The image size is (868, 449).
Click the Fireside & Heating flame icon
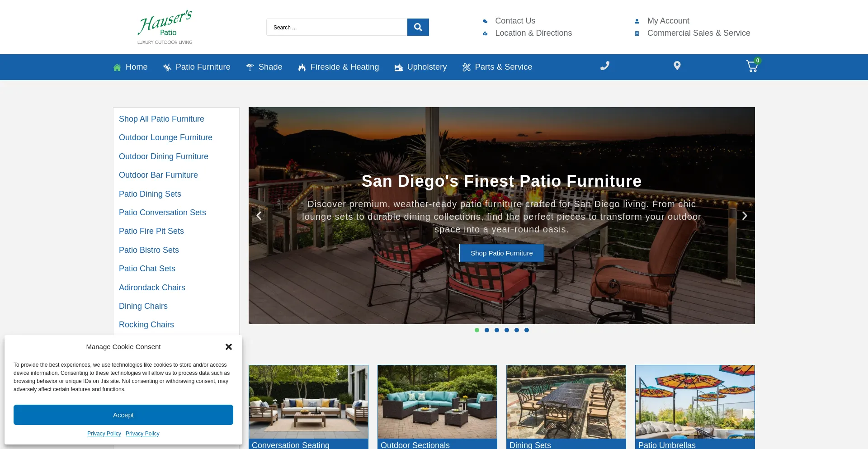click(302, 67)
